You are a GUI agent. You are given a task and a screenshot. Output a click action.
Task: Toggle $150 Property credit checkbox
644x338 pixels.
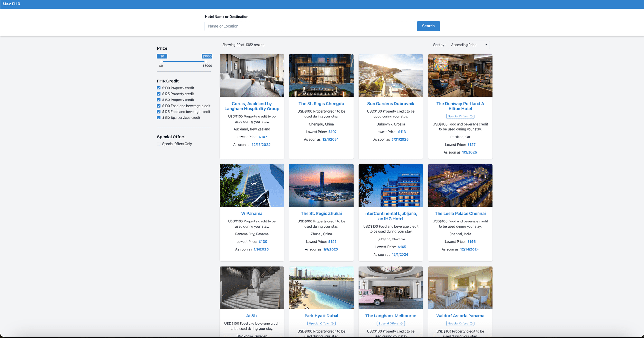pos(159,100)
